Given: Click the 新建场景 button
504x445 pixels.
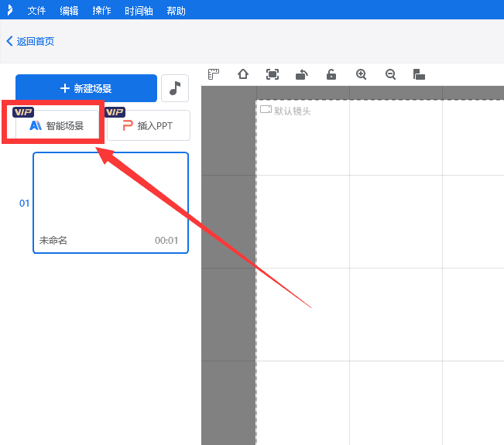Looking at the screenshot, I should coord(86,88).
